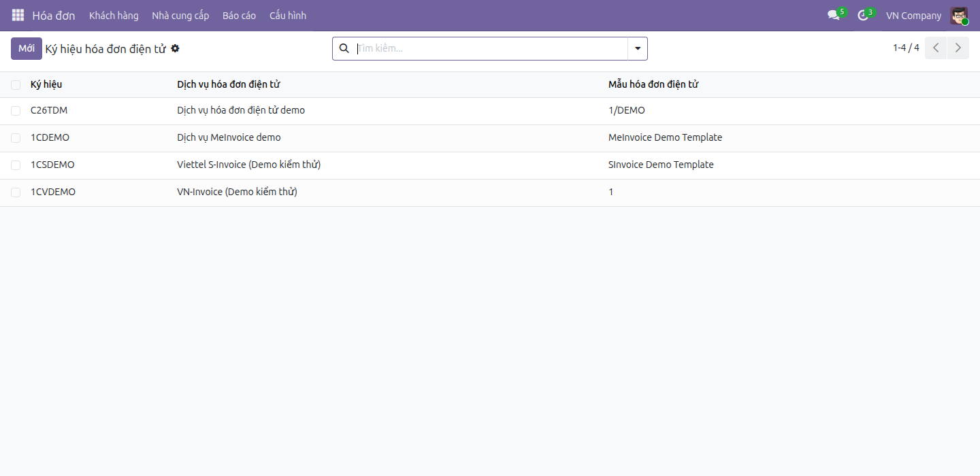Open the MeInvoice Demo Template record

(x=665, y=137)
